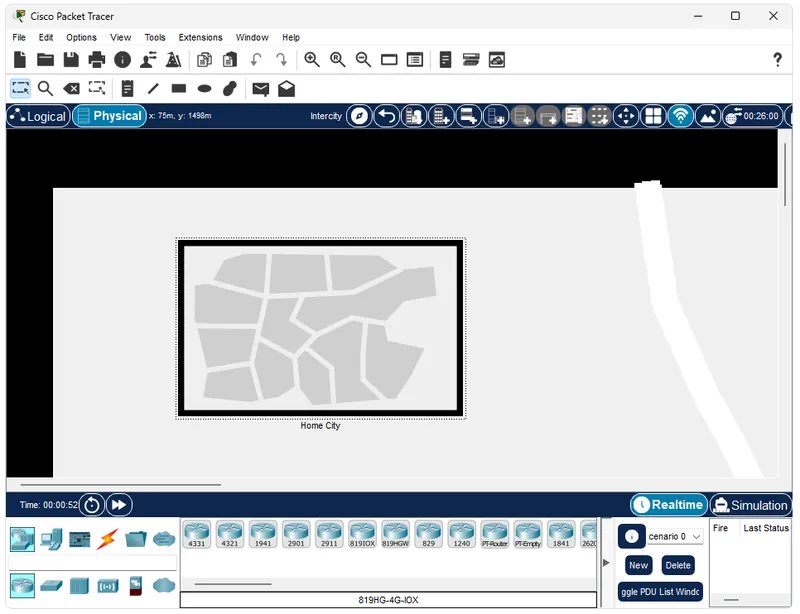This screenshot has height=614, width=800.
Task: Open the View menu
Action: tap(120, 37)
